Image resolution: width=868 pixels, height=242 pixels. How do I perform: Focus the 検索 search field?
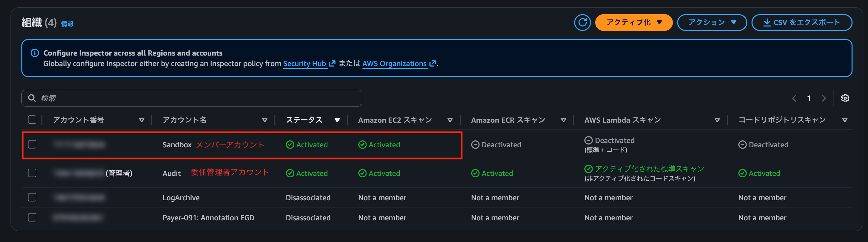tap(192, 98)
